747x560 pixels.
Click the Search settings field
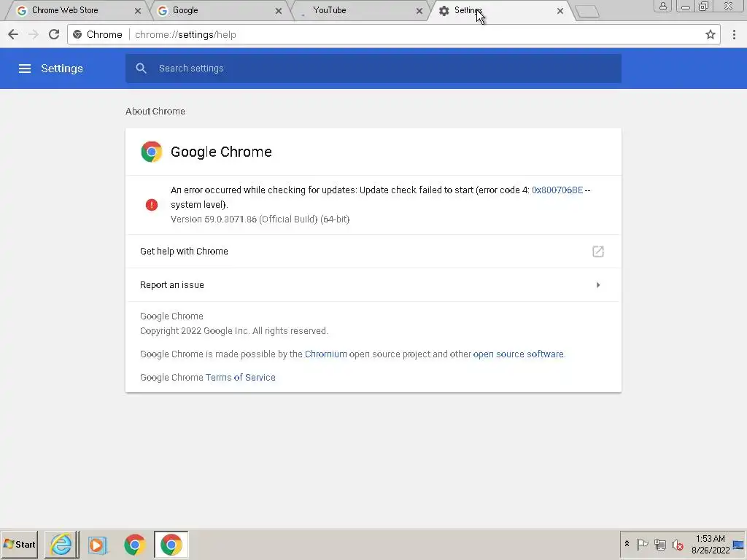pyautogui.click(x=373, y=68)
